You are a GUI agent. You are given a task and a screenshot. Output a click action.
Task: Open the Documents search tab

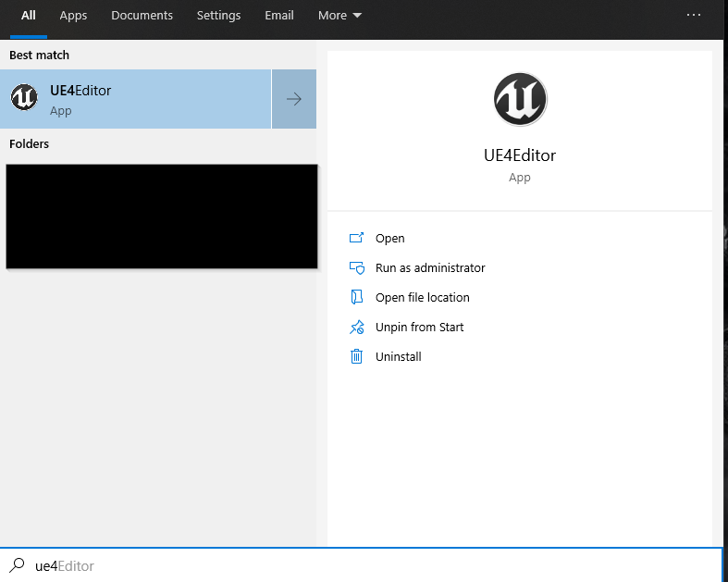(x=142, y=16)
